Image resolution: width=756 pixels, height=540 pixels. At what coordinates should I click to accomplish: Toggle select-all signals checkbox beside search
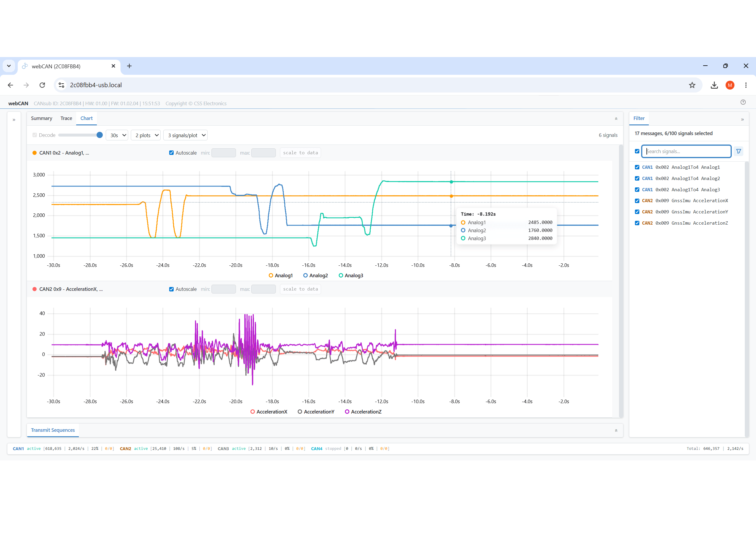(637, 151)
